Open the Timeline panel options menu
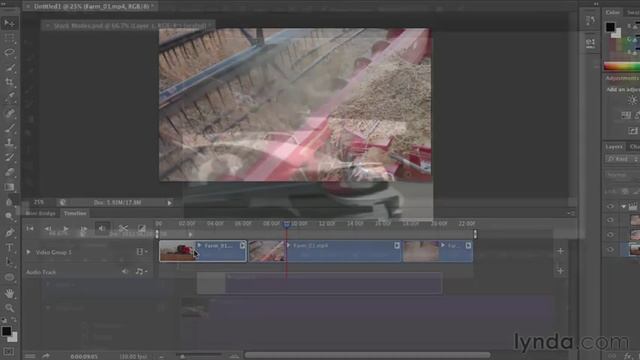Screen dimensions: 640x360 571,213
